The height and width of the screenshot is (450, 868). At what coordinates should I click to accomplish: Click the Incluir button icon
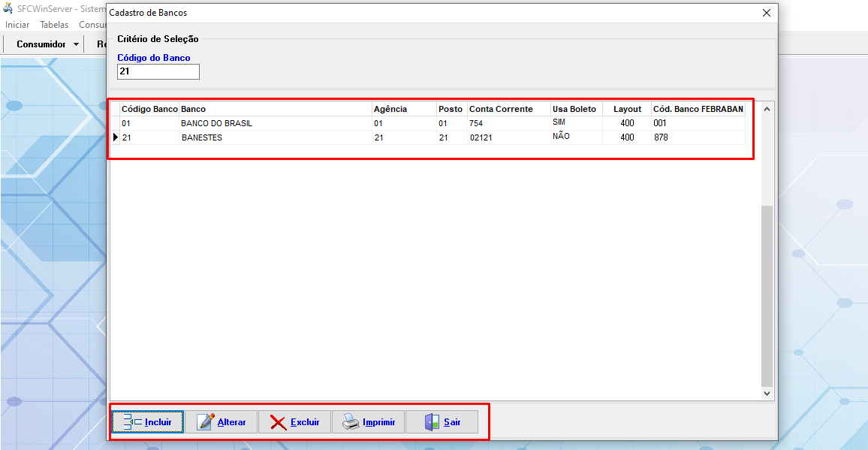[x=132, y=422]
